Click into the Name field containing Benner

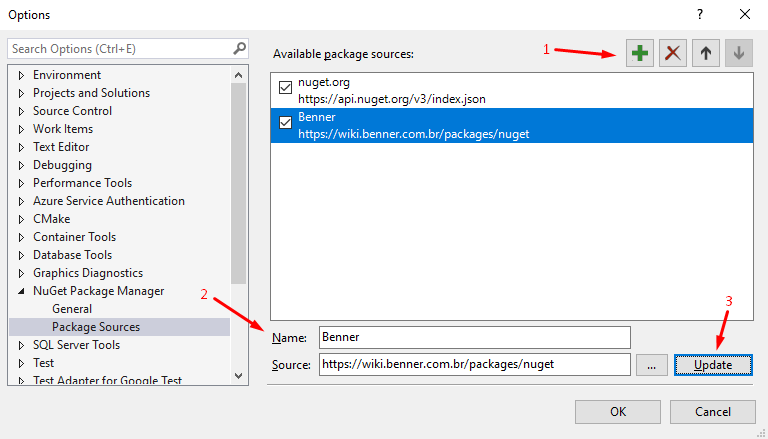475,337
